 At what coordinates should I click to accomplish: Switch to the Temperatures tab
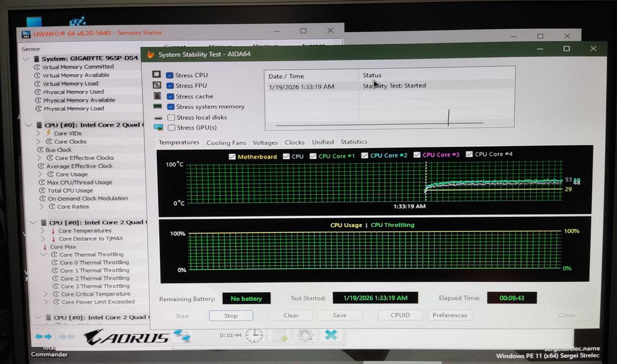click(179, 143)
